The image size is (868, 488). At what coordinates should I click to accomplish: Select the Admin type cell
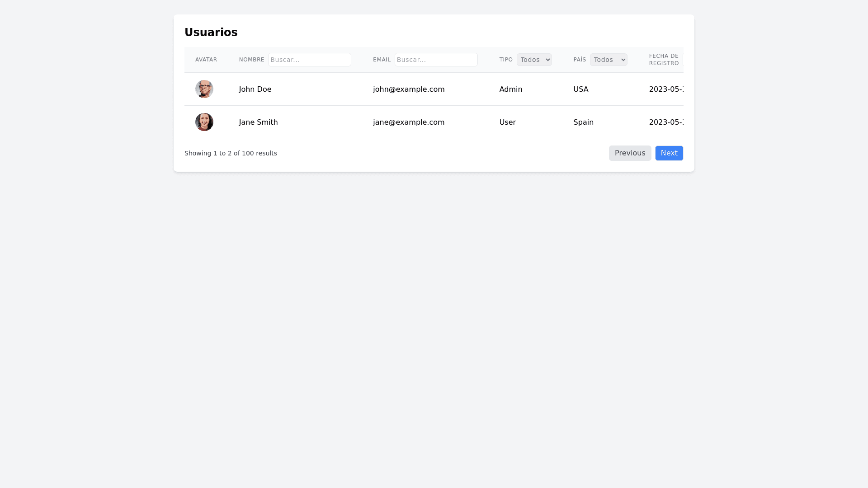pyautogui.click(x=510, y=89)
